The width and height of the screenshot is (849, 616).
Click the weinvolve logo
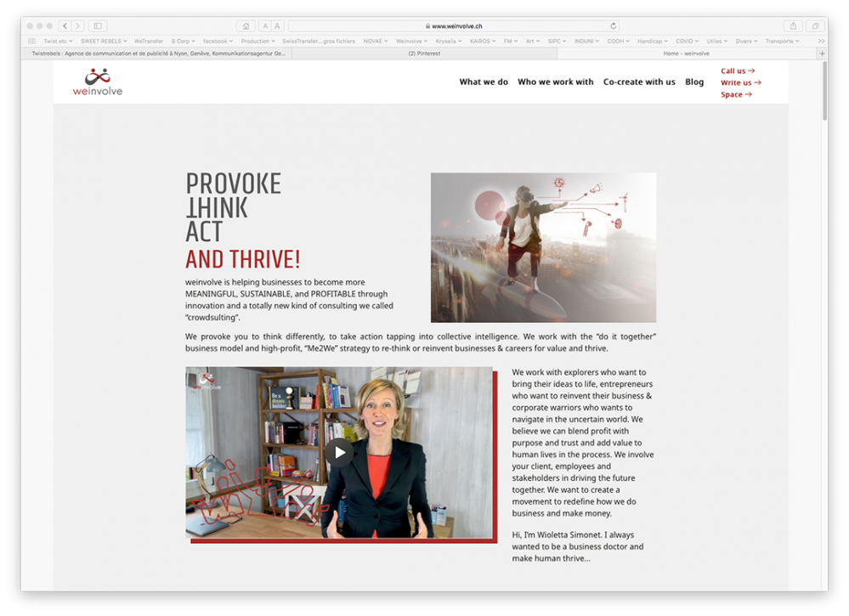pos(97,82)
